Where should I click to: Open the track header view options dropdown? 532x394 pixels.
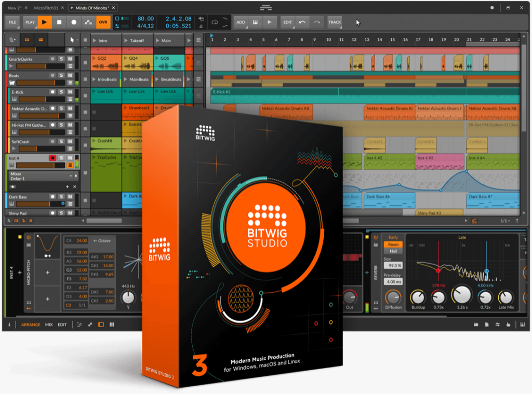12,40
